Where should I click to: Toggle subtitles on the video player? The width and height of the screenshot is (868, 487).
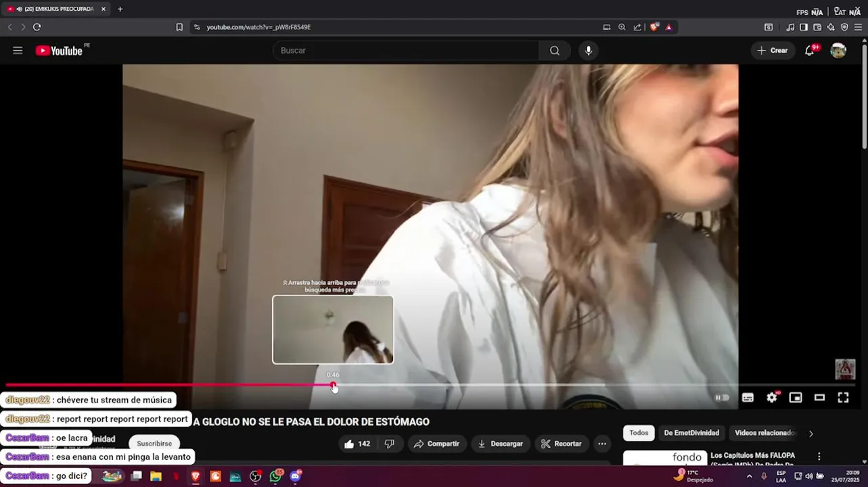(x=748, y=398)
